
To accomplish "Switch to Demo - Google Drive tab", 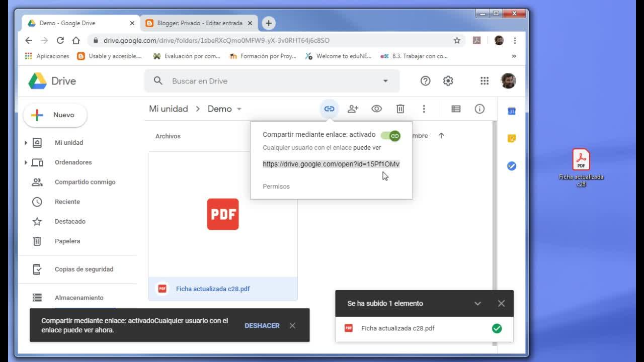I will (x=80, y=23).
